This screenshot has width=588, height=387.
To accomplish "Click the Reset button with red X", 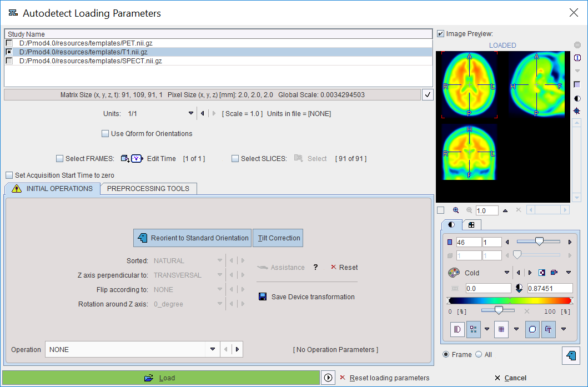I will coord(344,268).
